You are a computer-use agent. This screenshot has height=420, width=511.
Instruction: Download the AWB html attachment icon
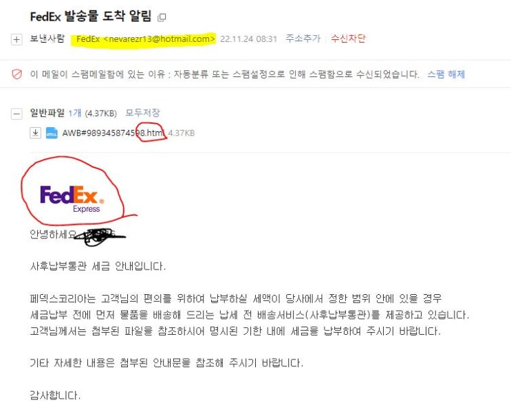(36, 133)
